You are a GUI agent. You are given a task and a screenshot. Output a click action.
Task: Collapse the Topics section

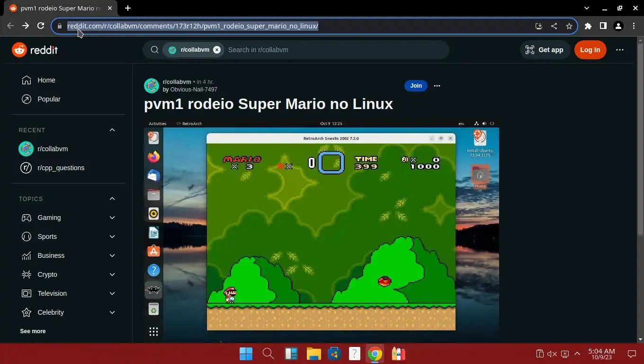click(x=112, y=199)
